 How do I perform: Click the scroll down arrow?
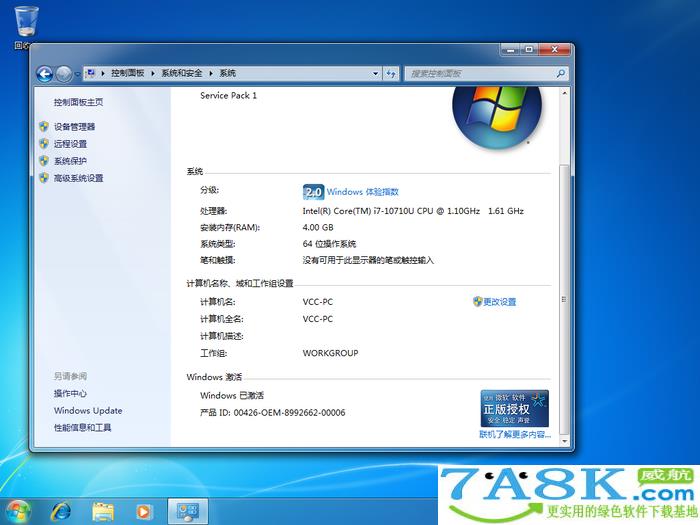click(564, 441)
